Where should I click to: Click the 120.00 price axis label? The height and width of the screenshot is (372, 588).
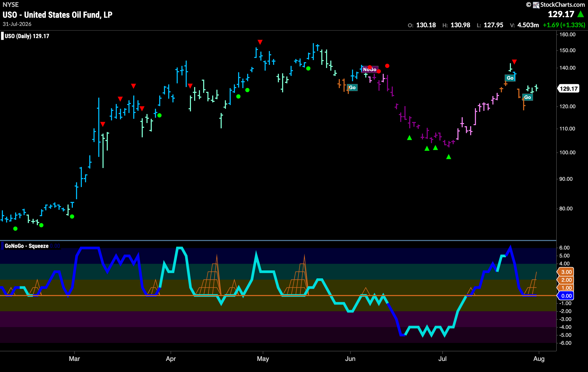567,106
